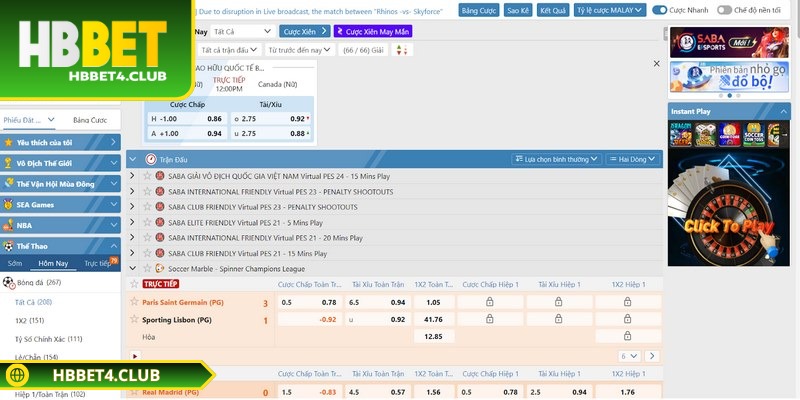The height and width of the screenshot is (400, 800).
Task: Open Từ trước đến nay dropdown
Action: click(x=299, y=50)
